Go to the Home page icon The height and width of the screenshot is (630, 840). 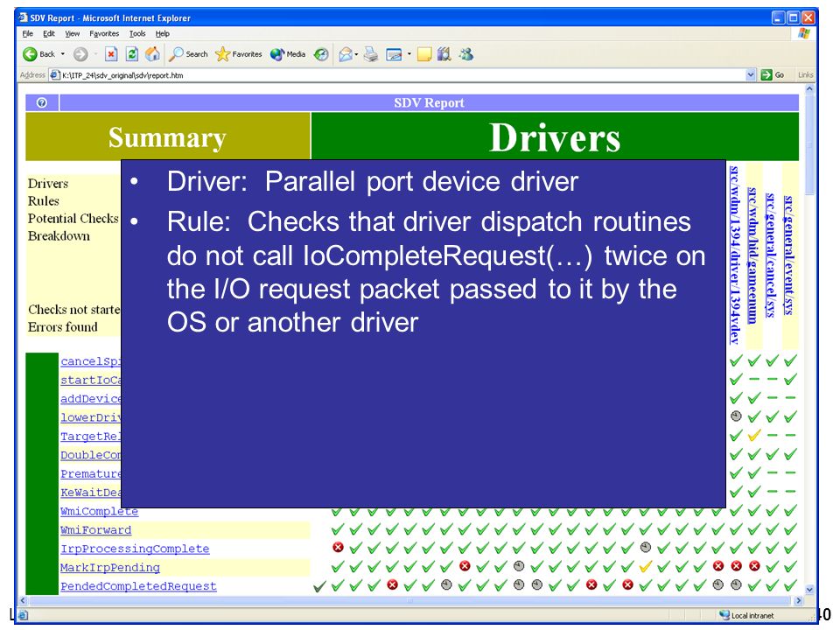(x=152, y=53)
